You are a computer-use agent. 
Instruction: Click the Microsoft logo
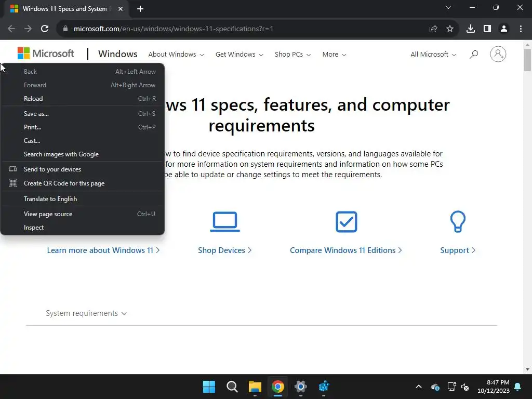[x=46, y=54]
